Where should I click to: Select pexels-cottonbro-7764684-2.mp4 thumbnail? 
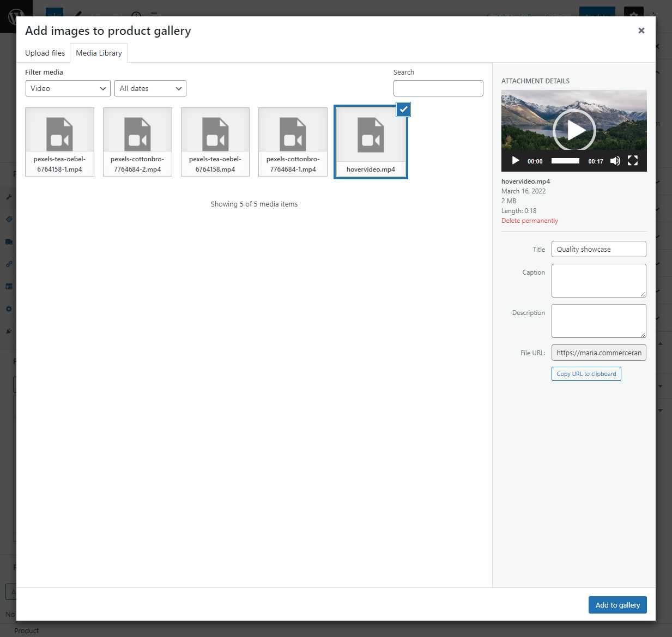[137, 142]
